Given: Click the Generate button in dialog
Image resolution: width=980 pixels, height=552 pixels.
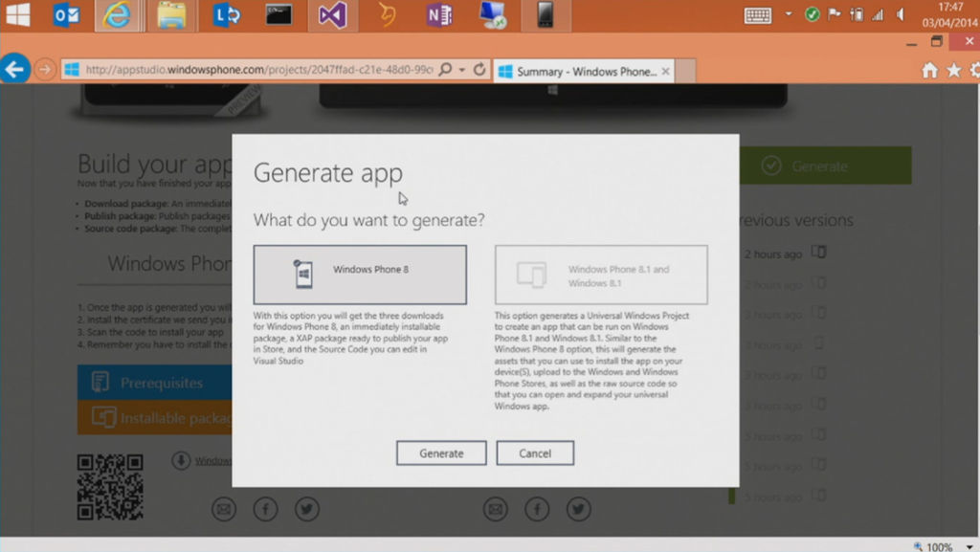Looking at the screenshot, I should [x=441, y=453].
